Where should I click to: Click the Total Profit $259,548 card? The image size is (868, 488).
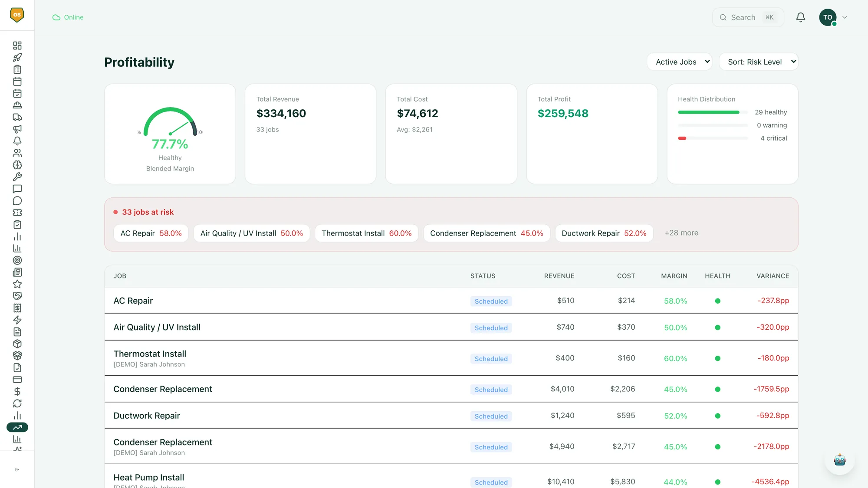[x=592, y=134]
